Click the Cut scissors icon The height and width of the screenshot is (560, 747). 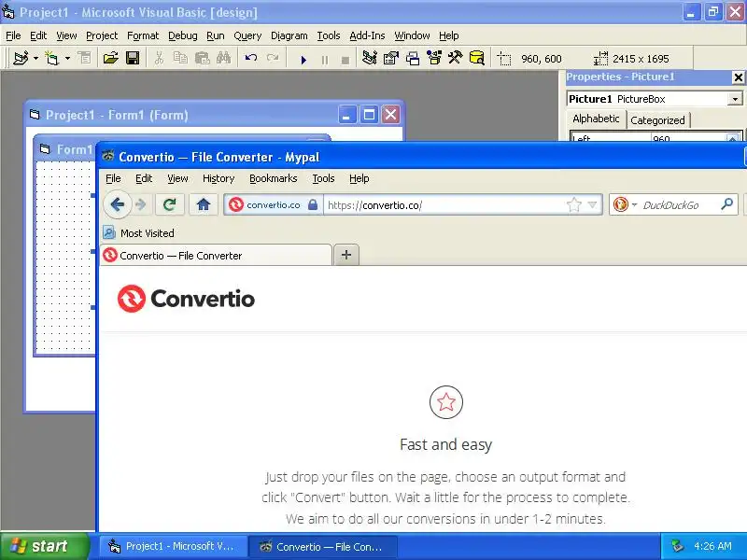pyautogui.click(x=159, y=59)
